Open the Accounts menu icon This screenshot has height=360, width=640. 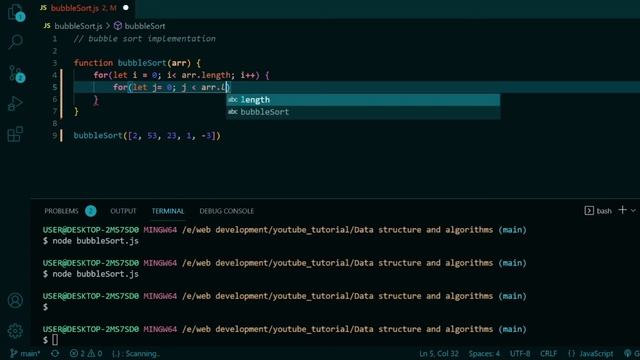pyautogui.click(x=16, y=300)
